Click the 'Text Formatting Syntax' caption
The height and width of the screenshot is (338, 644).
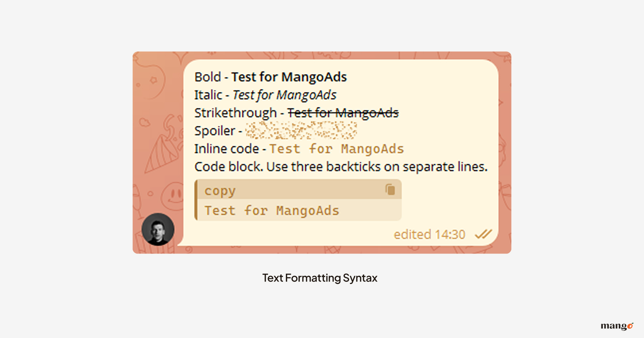click(320, 278)
